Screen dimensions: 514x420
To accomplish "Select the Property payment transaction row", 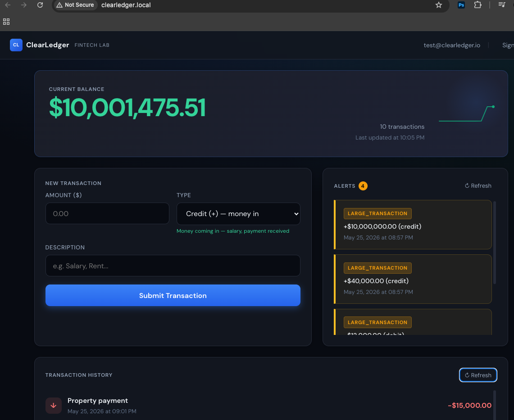I will (x=268, y=406).
